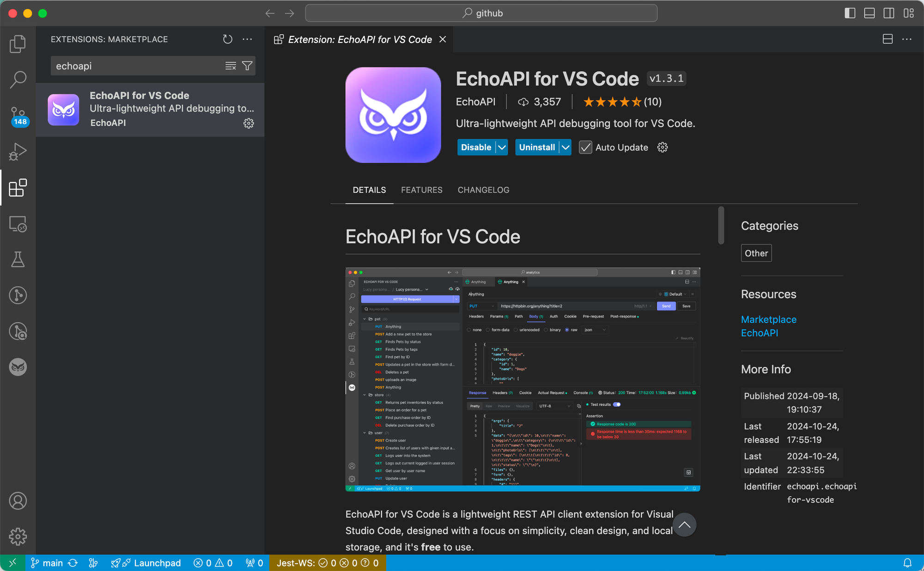The width and height of the screenshot is (924, 571).
Task: Click the refresh icon in Extensions panel
Action: pos(228,40)
